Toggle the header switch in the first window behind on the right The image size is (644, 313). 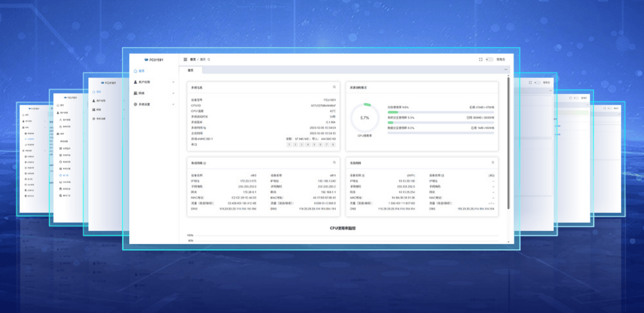click(537, 82)
